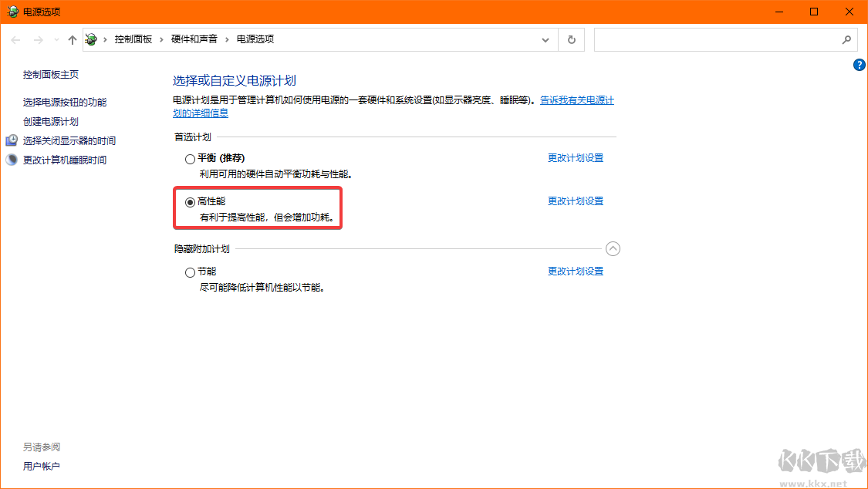The image size is (868, 489).
Task: Select the 高性能 power plan
Action: [x=191, y=202]
